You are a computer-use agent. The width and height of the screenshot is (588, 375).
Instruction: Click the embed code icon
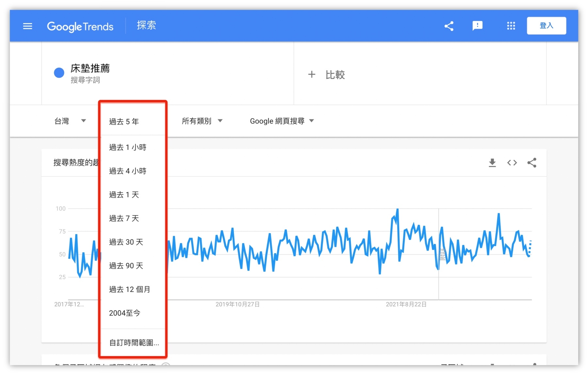point(512,163)
